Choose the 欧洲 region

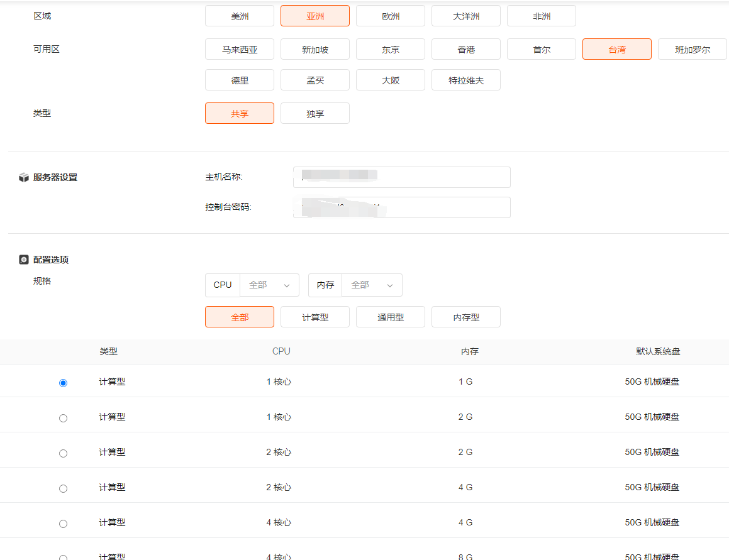391,16
